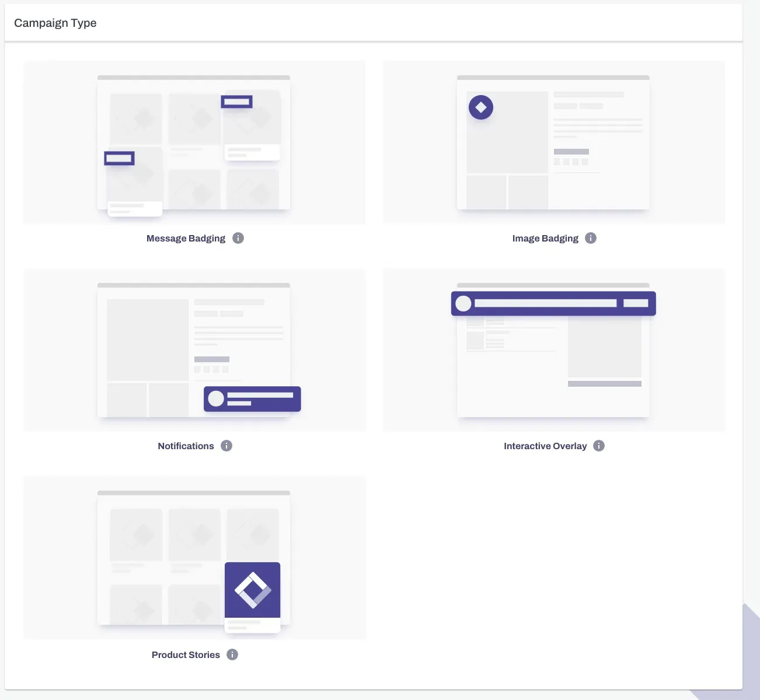Click the Image Badging label
760x700 pixels.
(545, 239)
